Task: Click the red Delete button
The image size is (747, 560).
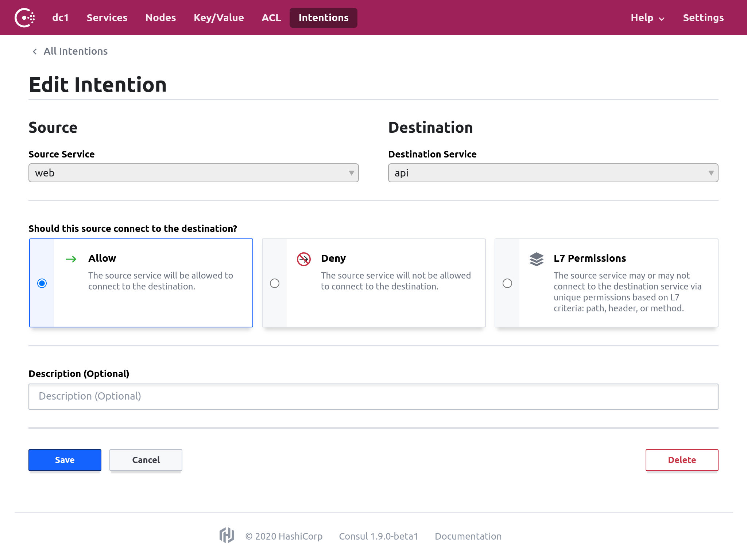Action: coord(682,460)
